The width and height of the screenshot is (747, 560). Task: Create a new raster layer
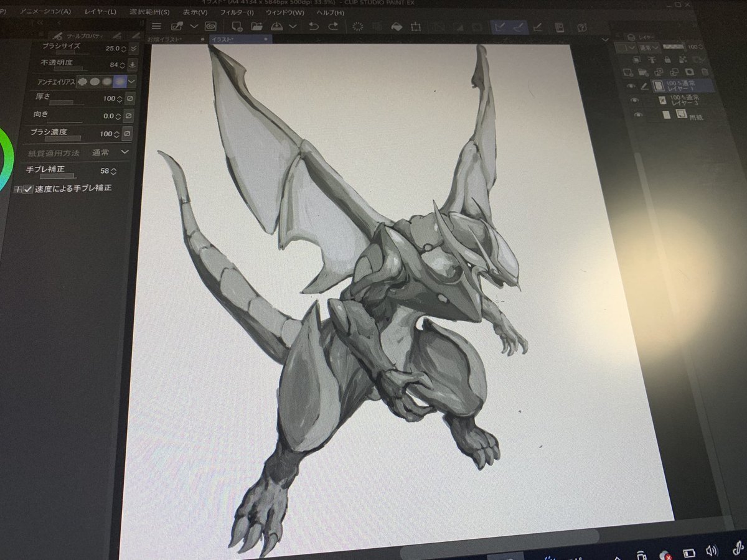click(628, 73)
